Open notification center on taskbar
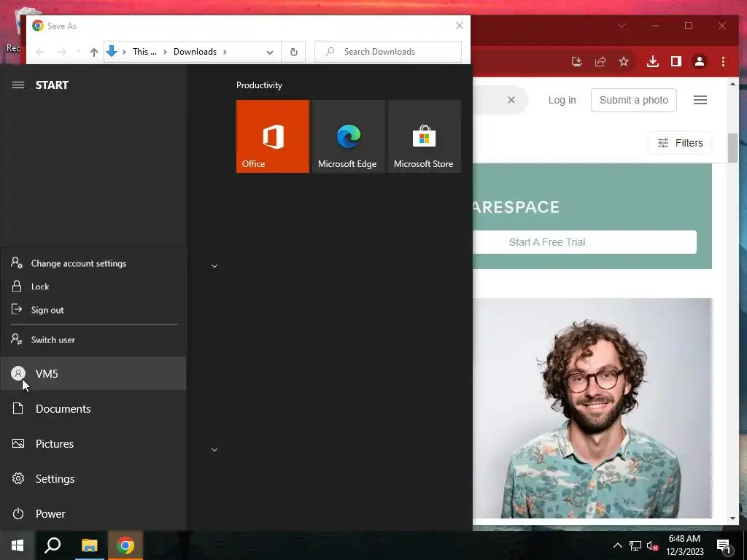 tap(724, 546)
